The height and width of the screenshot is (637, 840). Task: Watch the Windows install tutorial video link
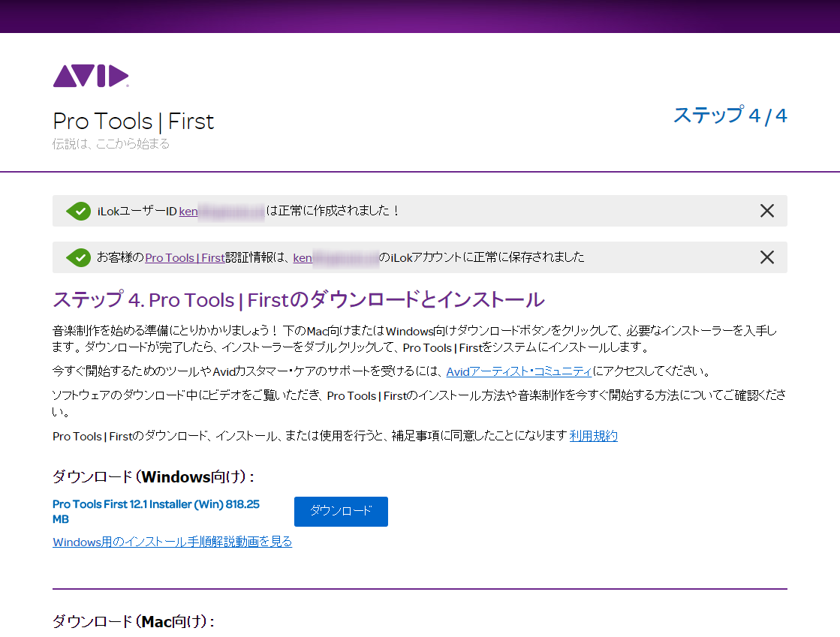[x=173, y=542]
